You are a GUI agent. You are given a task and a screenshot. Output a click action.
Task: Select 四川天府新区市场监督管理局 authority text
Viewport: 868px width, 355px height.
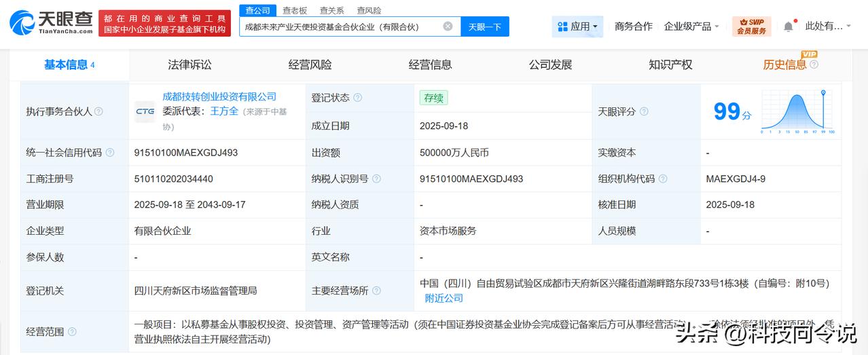[x=196, y=291]
